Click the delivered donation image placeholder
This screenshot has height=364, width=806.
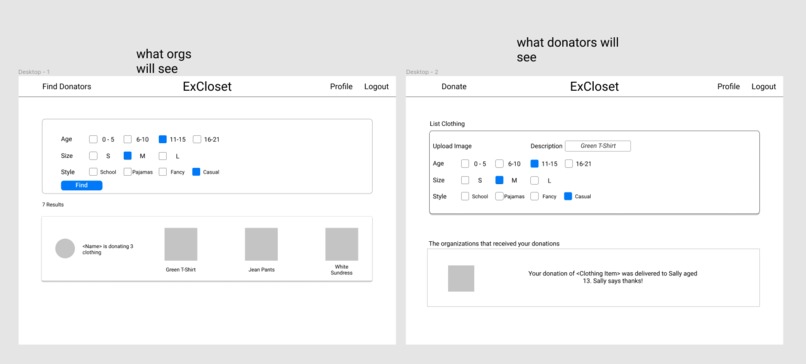(x=461, y=278)
